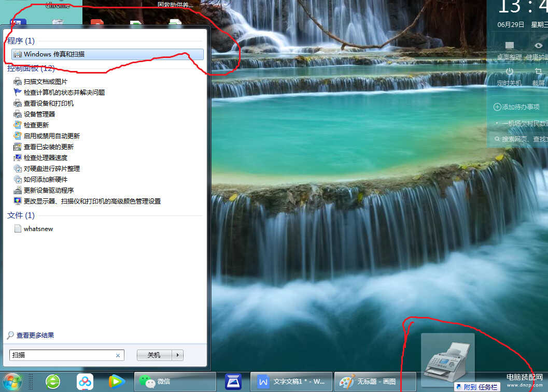The image size is (548, 392).
Task: Open Windows 传真和扫描 program result
Action: (x=54, y=54)
